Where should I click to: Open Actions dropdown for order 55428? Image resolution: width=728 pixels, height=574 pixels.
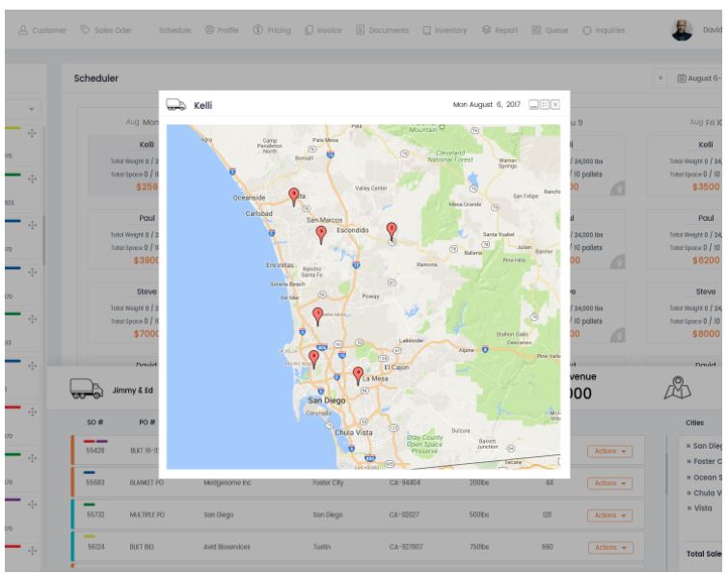pyautogui.click(x=609, y=451)
